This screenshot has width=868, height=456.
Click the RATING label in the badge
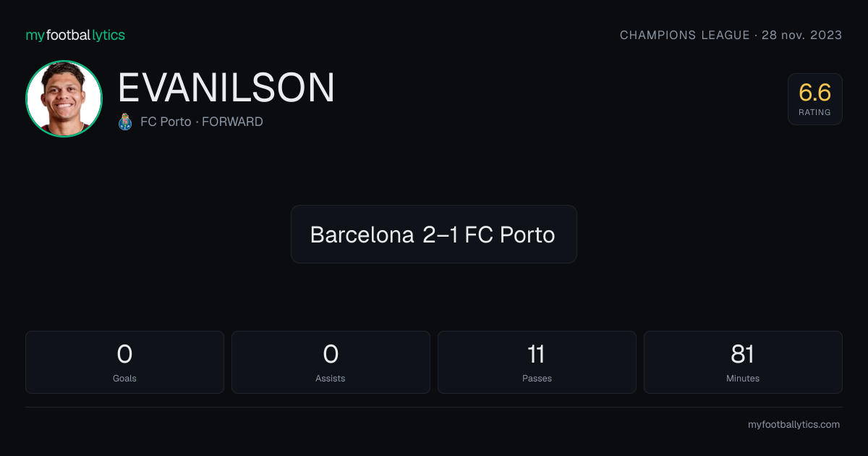(815, 112)
